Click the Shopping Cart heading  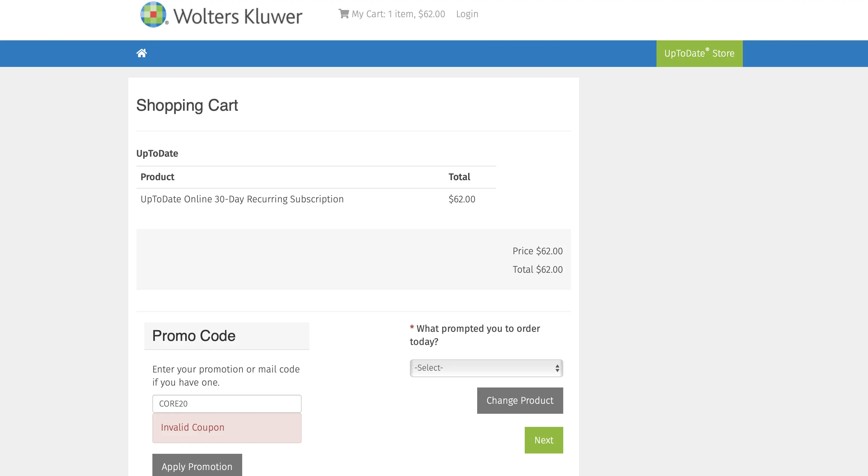(x=187, y=105)
